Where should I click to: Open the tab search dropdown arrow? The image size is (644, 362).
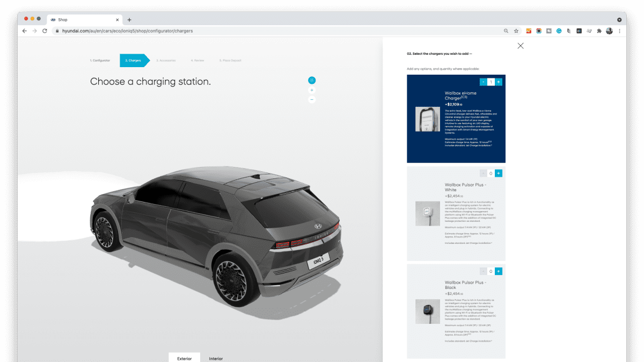[x=619, y=19]
